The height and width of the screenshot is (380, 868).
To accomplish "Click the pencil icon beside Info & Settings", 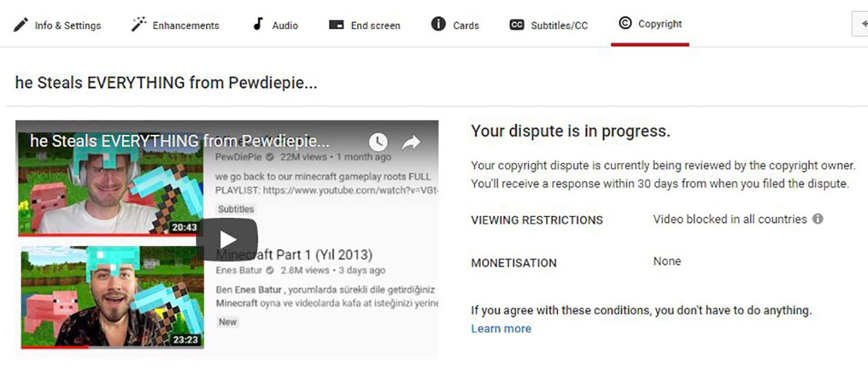I will [20, 25].
